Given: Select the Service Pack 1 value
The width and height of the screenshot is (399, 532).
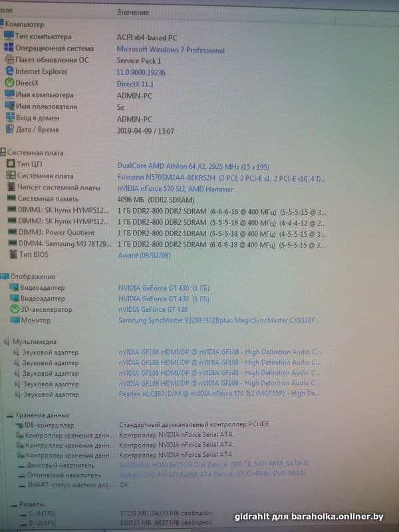Looking at the screenshot, I should click(139, 61).
